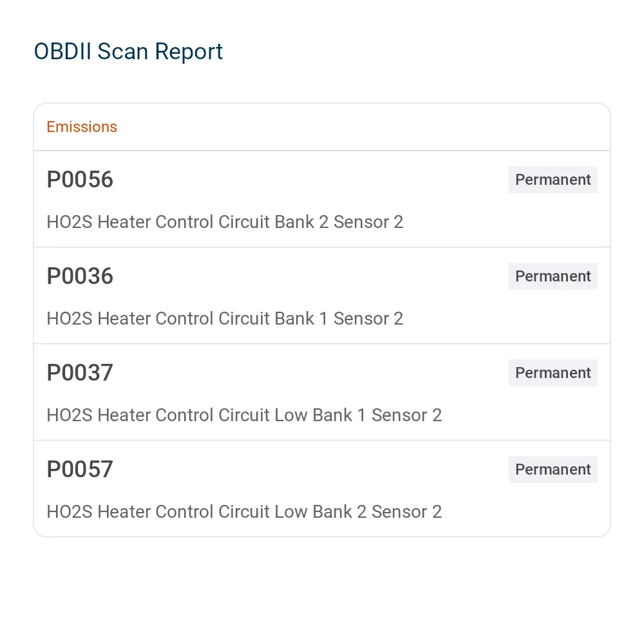The height and width of the screenshot is (644, 644).
Task: Select the P0057 Circuit Low Bank 2 description
Action: tap(244, 511)
